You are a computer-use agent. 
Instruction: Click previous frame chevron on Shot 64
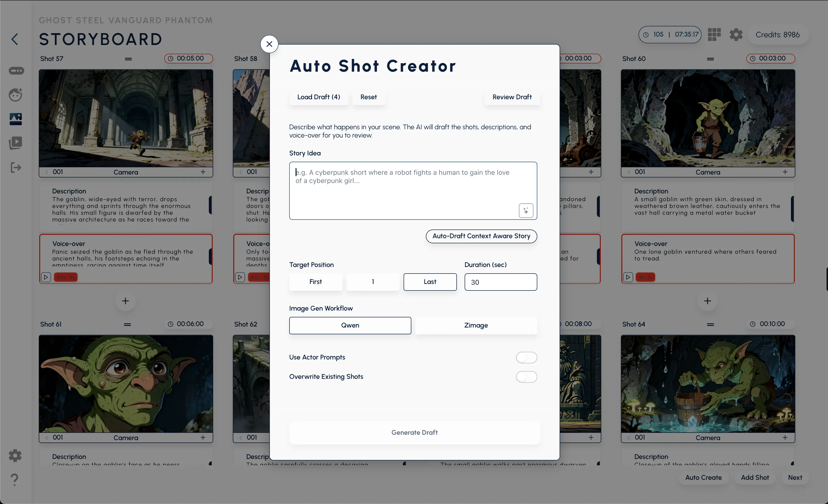coord(629,437)
